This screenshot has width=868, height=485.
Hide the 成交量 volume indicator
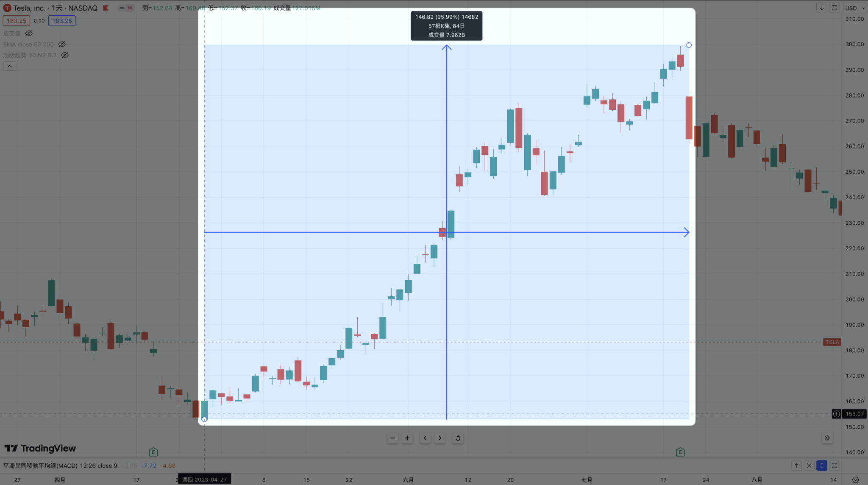(x=29, y=33)
